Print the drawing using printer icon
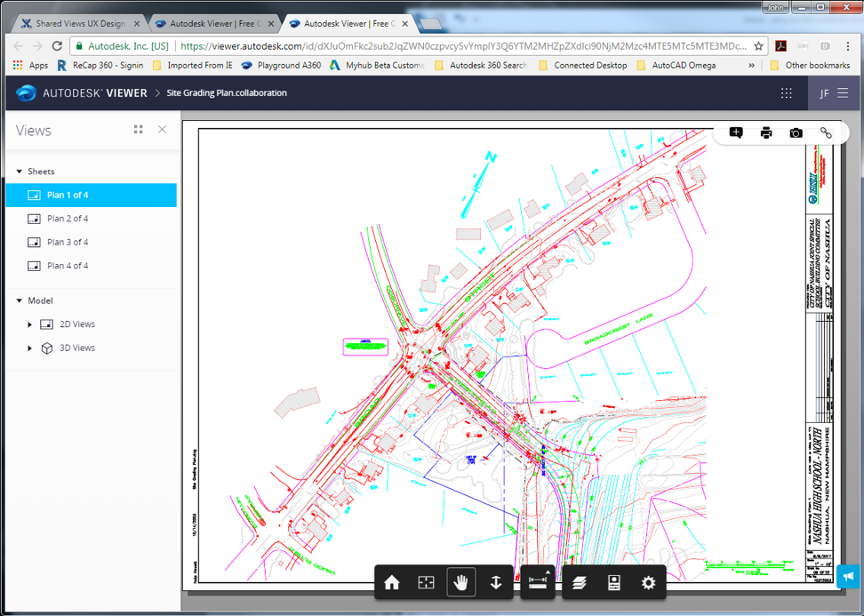Screen dimensions: 864x616 766,132
